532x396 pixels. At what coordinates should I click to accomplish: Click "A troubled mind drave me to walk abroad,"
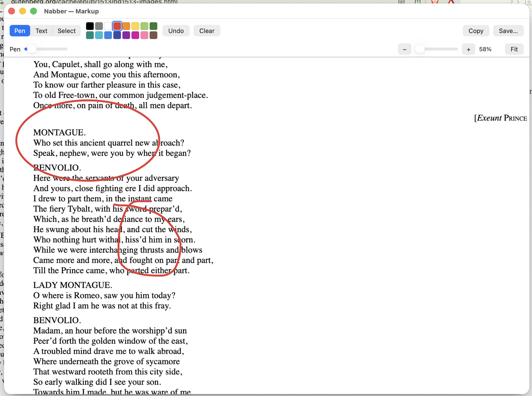tap(109, 351)
